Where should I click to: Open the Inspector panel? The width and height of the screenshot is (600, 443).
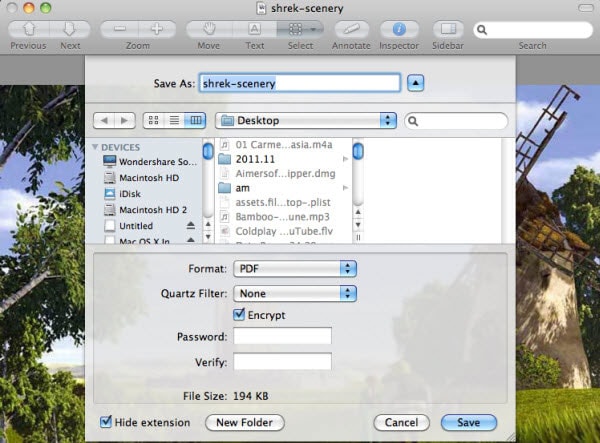tap(399, 29)
